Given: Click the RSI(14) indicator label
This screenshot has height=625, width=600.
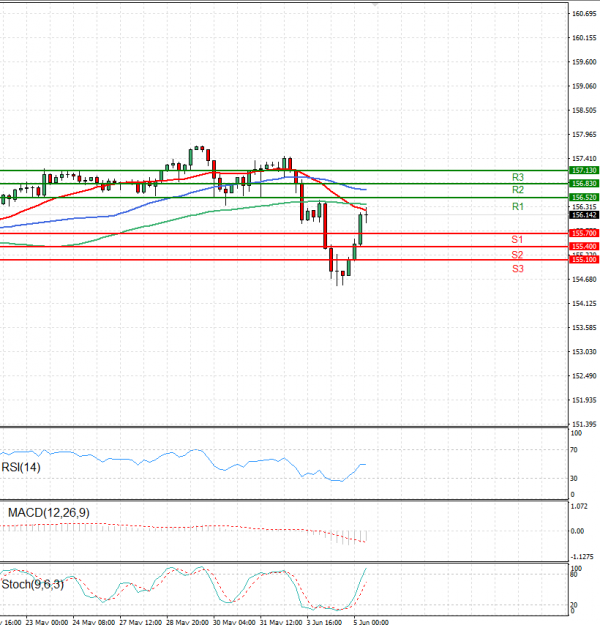Looking at the screenshot, I should [21, 467].
